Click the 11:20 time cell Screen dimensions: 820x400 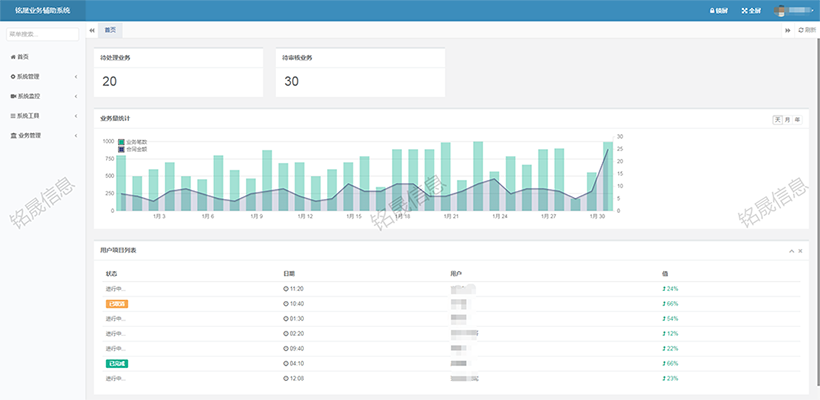pos(293,289)
